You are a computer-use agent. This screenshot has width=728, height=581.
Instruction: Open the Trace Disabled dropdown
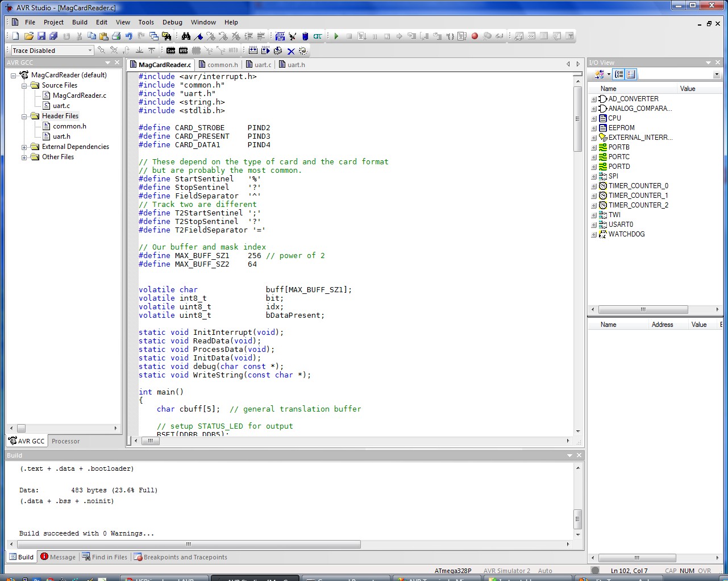(90, 51)
